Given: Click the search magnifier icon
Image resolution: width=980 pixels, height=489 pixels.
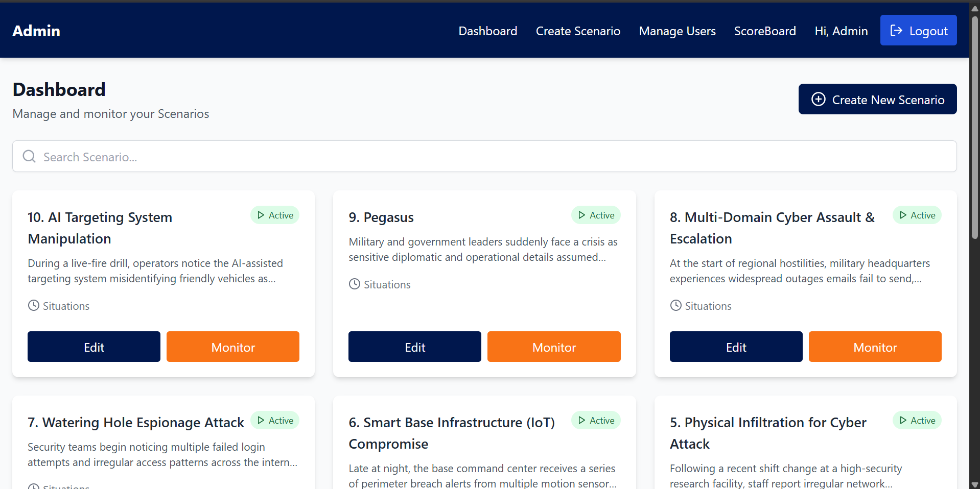Looking at the screenshot, I should click(29, 156).
